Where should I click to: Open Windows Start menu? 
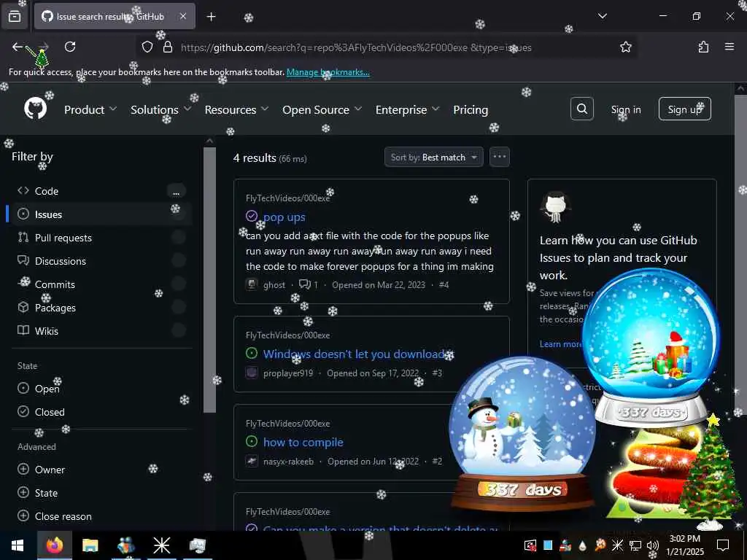click(x=18, y=545)
